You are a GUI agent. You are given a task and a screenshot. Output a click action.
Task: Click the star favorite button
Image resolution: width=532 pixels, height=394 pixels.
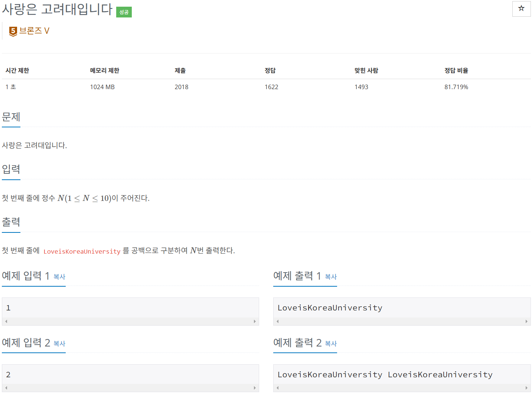521,9
